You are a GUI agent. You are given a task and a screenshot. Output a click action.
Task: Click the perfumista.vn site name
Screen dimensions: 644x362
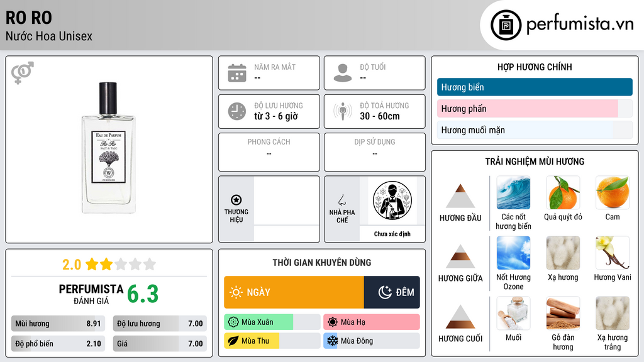point(580,25)
